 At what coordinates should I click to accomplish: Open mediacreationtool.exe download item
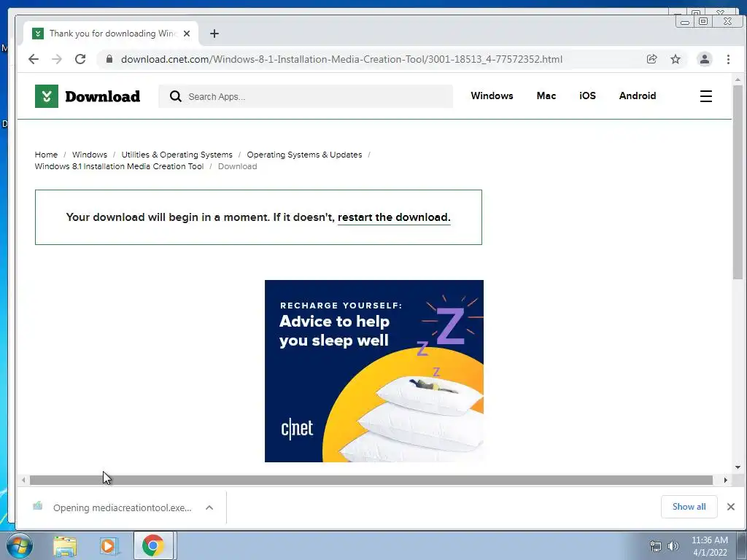click(113, 507)
